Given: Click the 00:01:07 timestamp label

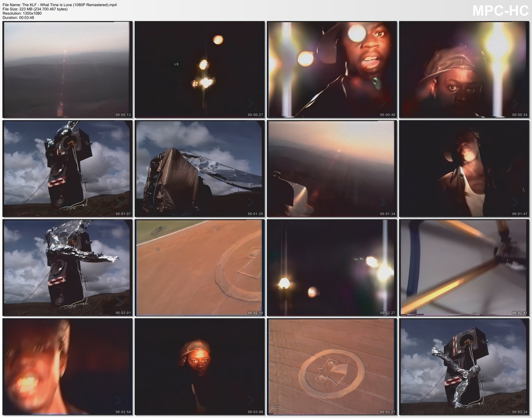Looking at the screenshot, I should click(x=123, y=214).
